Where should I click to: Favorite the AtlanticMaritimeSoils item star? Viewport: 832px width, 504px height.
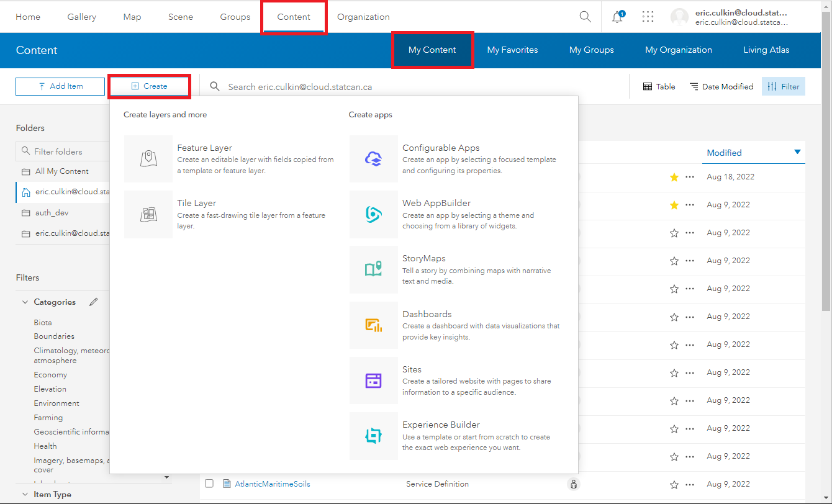[674, 484]
